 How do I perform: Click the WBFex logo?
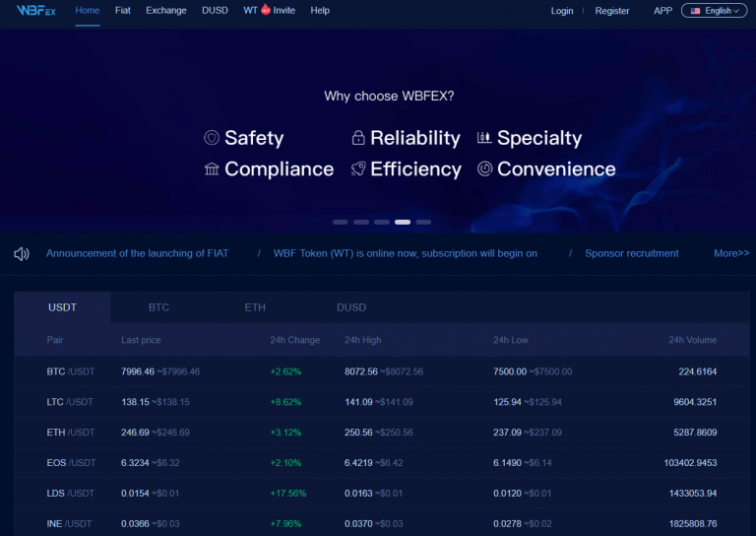point(34,11)
